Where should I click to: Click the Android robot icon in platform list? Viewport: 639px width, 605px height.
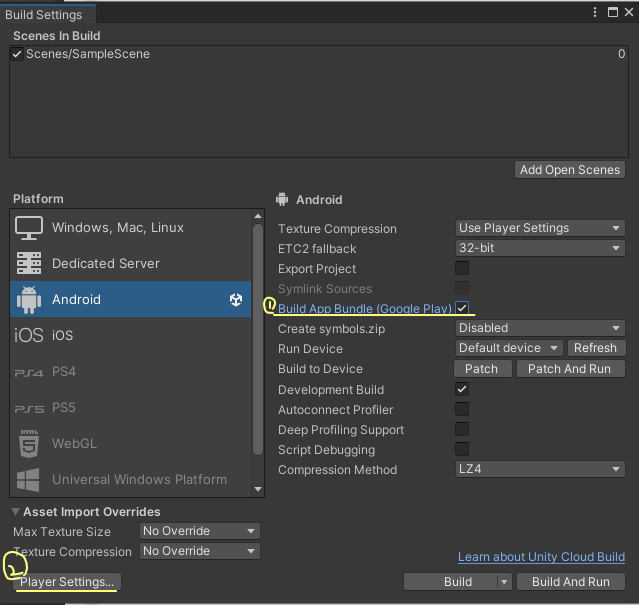point(29,299)
